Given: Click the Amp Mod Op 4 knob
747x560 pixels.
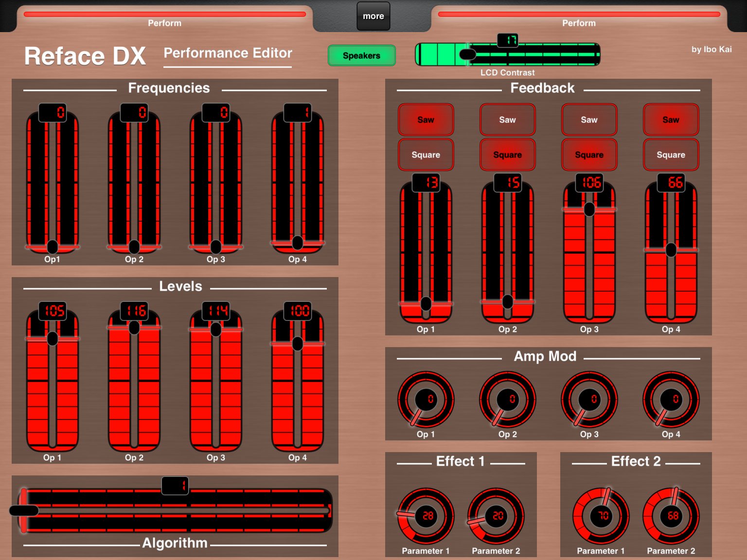Looking at the screenshot, I should tap(671, 400).
